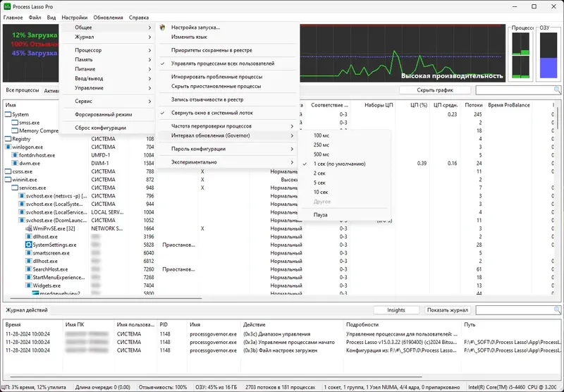Click the System process icon
The width and height of the screenshot is (564, 392).
point(8,114)
